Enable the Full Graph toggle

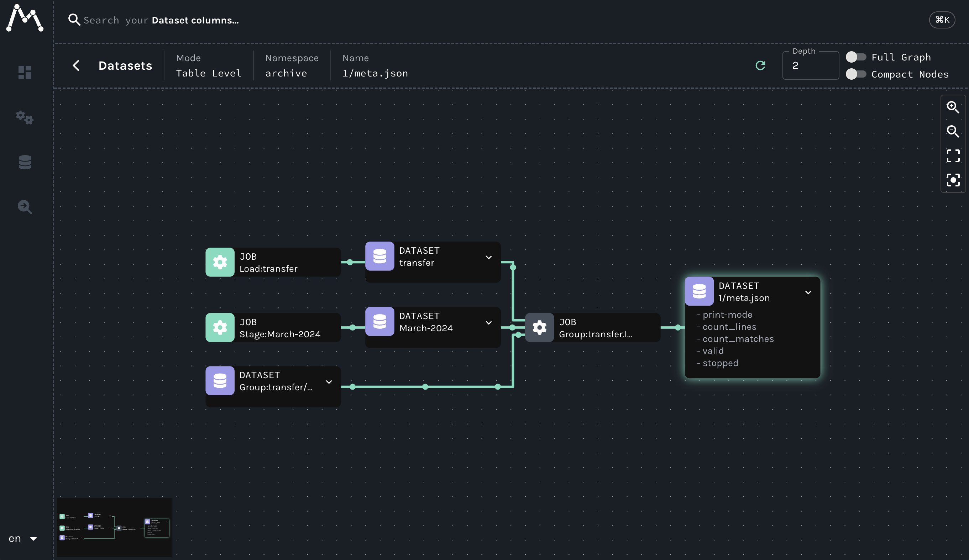click(855, 57)
